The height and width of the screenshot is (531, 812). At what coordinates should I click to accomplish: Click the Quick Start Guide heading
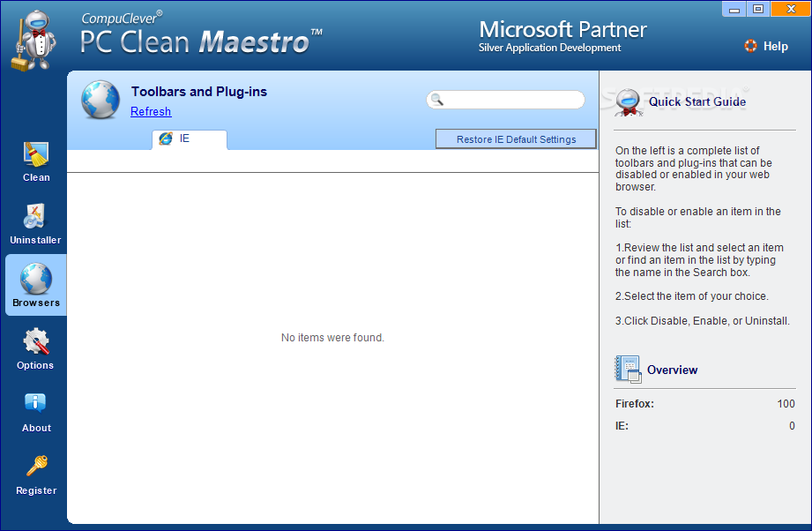click(697, 101)
